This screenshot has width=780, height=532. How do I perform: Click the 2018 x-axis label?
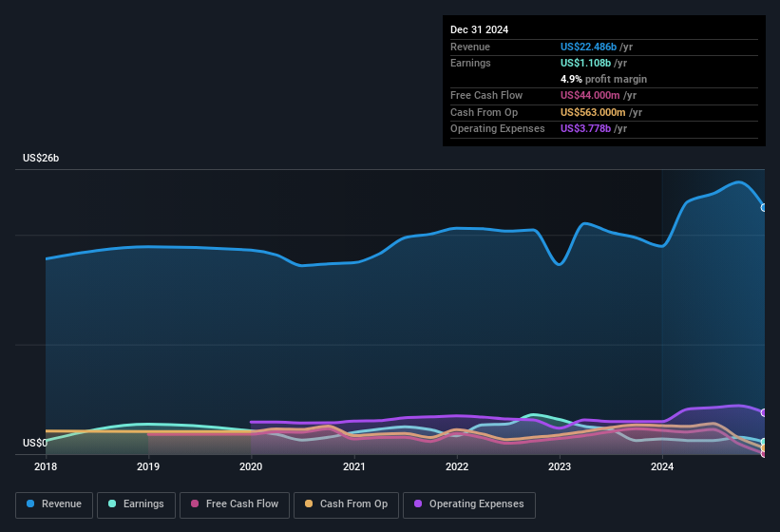46,466
